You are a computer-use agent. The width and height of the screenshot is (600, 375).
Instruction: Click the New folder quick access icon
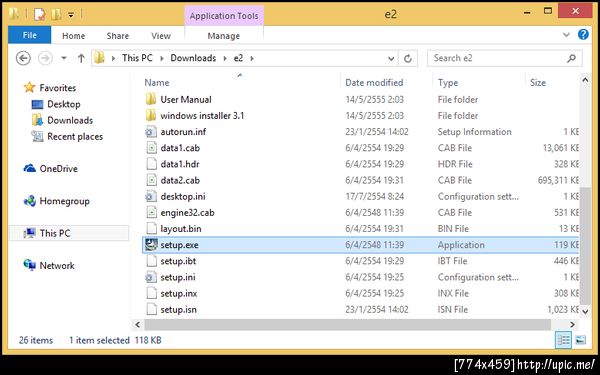click(57, 15)
